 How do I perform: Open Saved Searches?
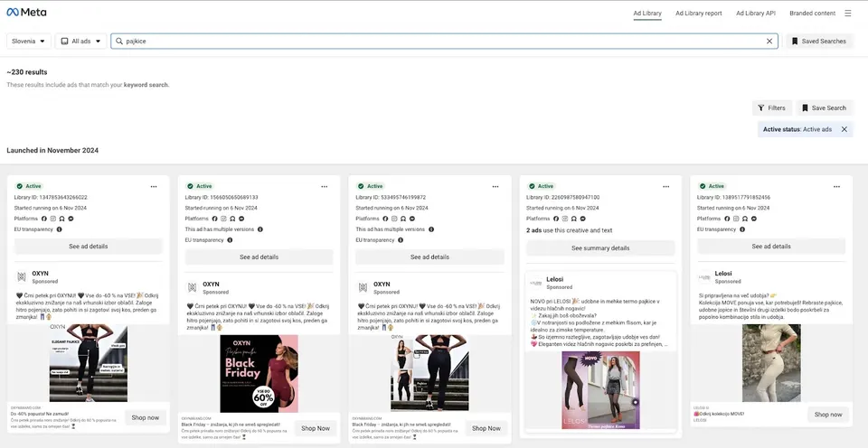point(819,41)
